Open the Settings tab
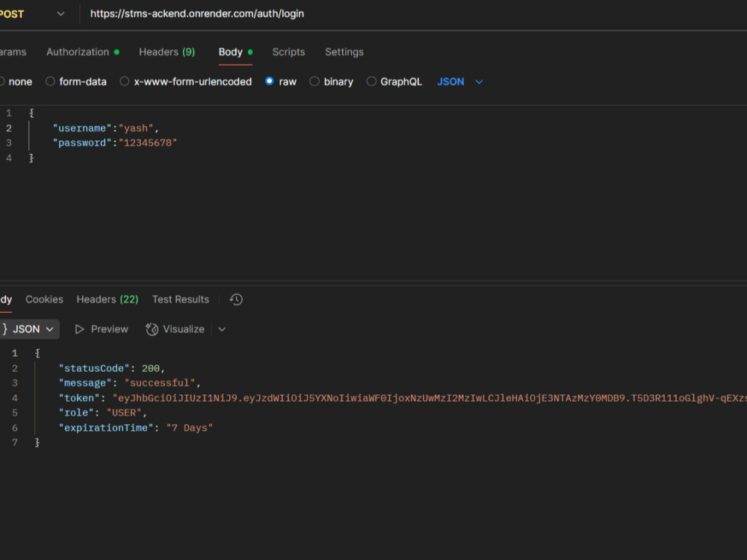Screen dimensions: 747x560 (344, 52)
